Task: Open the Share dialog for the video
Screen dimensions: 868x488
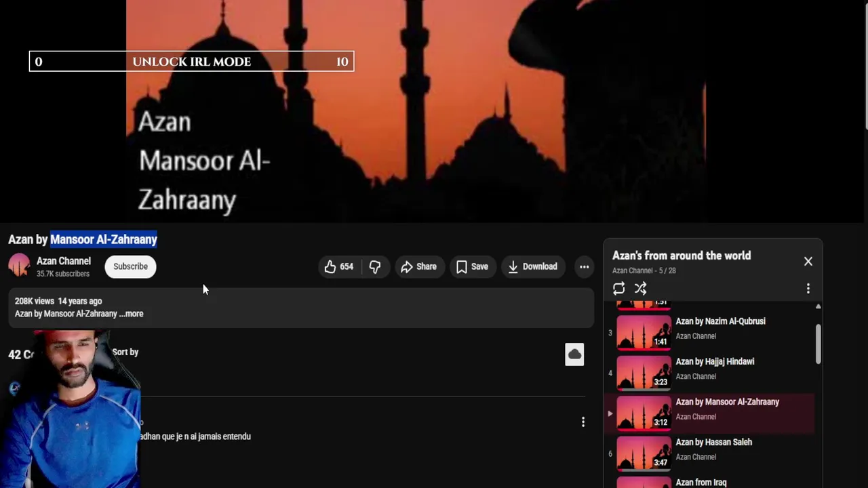Action: click(418, 266)
